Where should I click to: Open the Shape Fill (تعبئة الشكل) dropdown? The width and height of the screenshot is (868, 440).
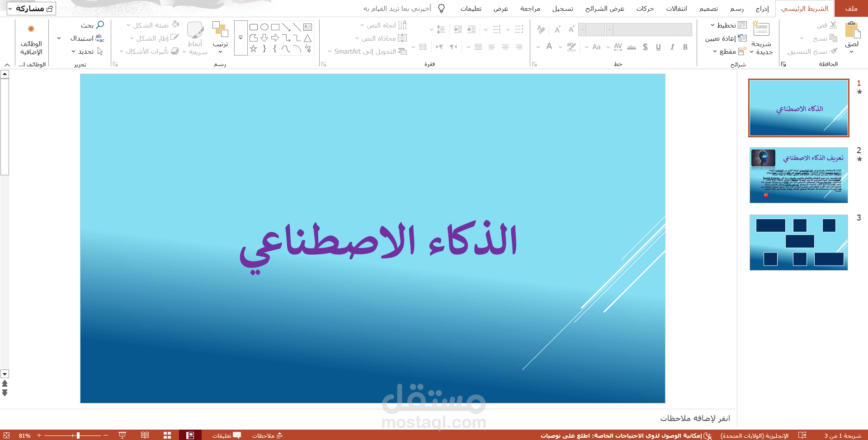pyautogui.click(x=153, y=25)
